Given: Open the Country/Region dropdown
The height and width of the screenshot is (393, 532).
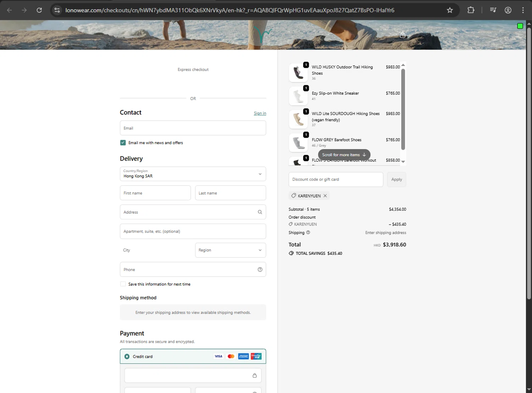Looking at the screenshot, I should [193, 174].
